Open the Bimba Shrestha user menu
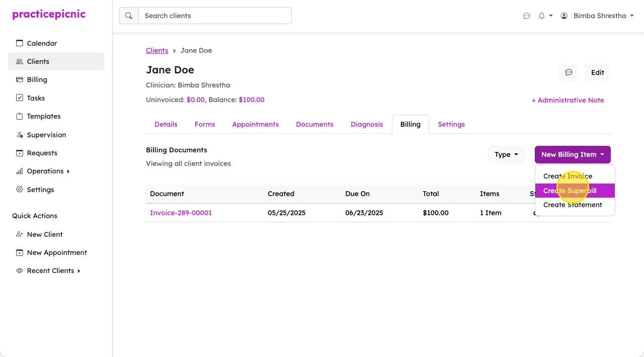644x357 pixels. tap(597, 16)
